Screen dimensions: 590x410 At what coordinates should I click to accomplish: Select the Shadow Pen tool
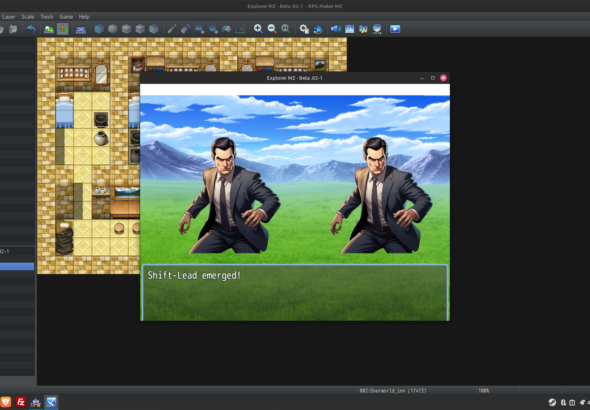coord(240,29)
